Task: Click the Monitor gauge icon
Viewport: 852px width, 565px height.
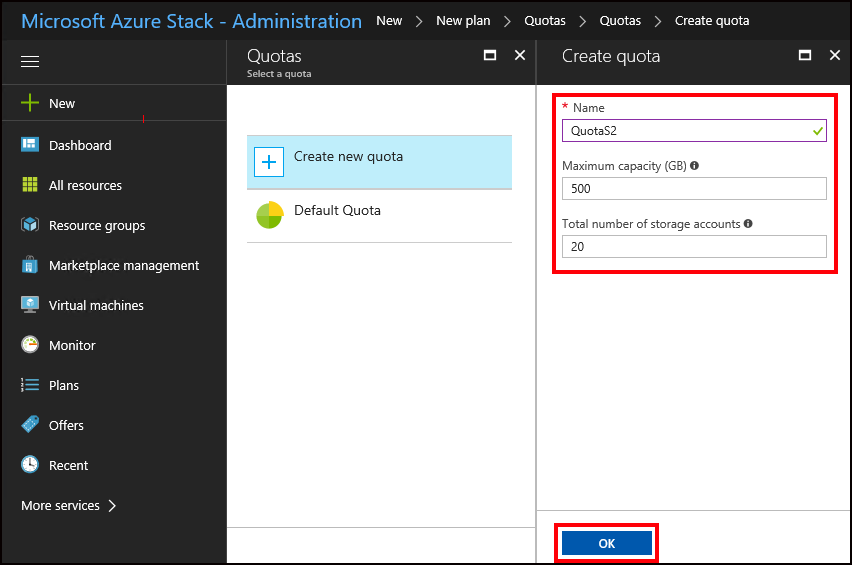Action: [30, 345]
